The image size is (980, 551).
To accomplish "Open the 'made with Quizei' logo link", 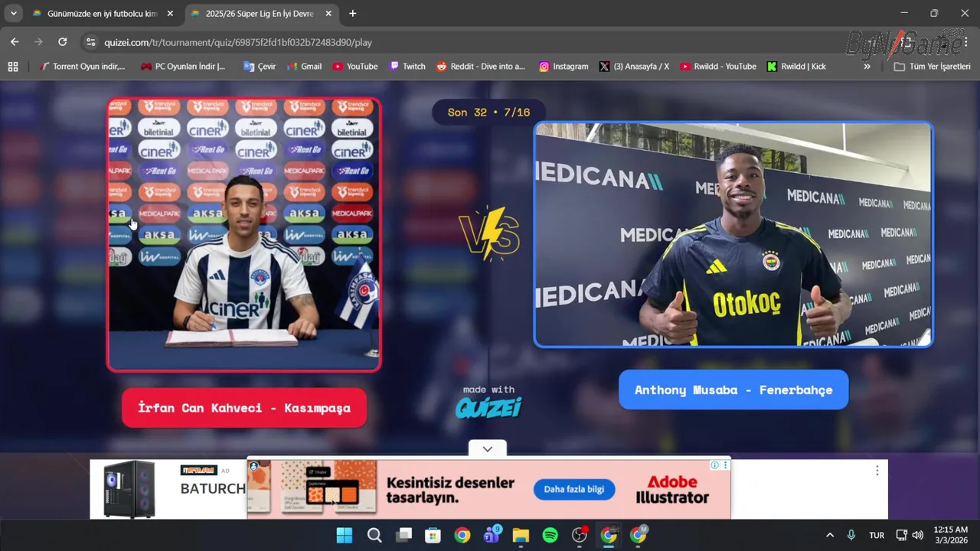I will (x=488, y=402).
